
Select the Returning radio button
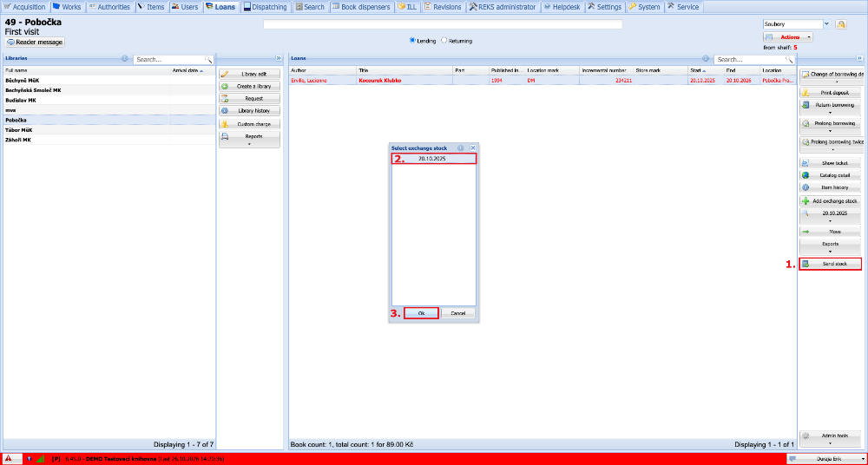click(444, 41)
